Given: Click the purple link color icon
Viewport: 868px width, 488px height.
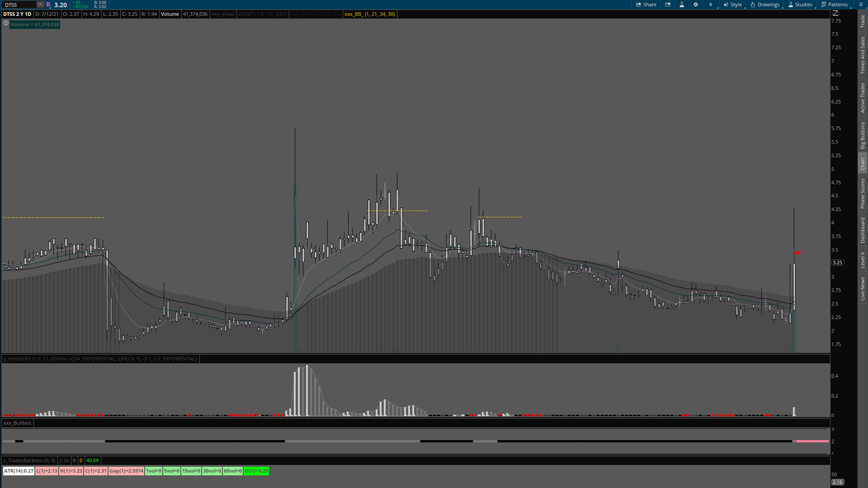Looking at the screenshot, I should (48, 5).
